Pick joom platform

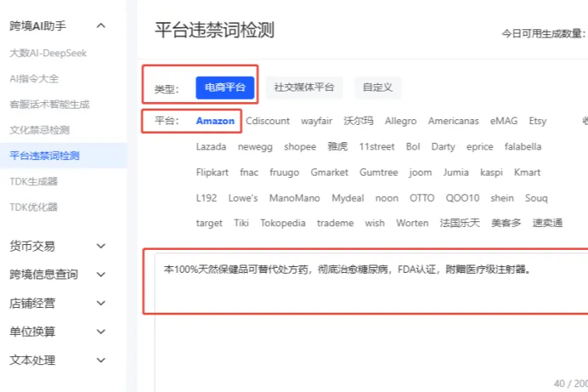tap(421, 172)
